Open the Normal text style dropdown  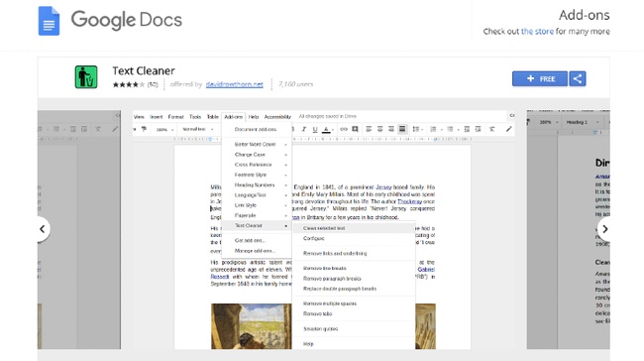tap(197, 129)
